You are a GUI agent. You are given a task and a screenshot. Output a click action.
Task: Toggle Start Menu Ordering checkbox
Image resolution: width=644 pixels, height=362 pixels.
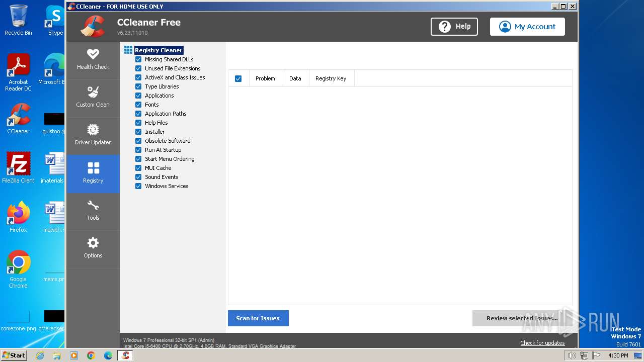(x=138, y=159)
